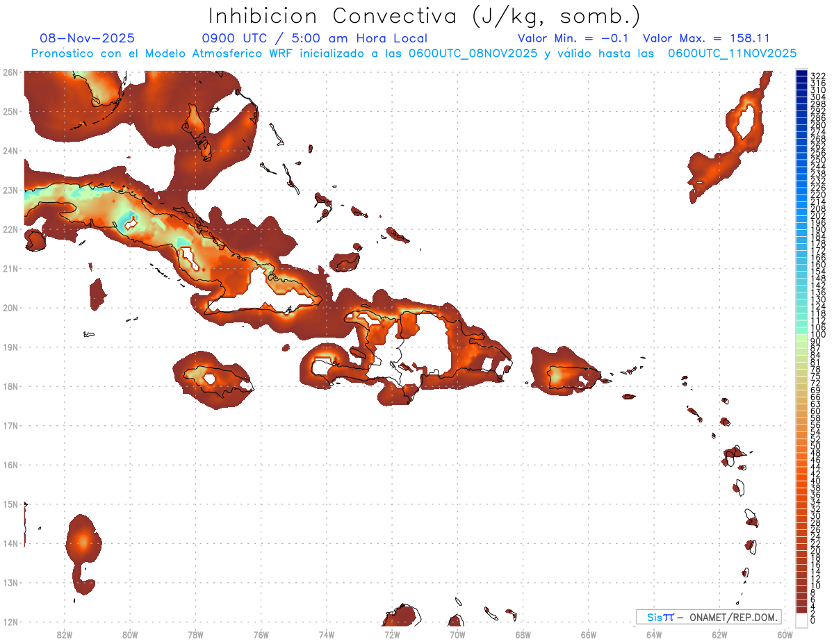
Task: Click the 25N latitude label
Action: click(10, 111)
